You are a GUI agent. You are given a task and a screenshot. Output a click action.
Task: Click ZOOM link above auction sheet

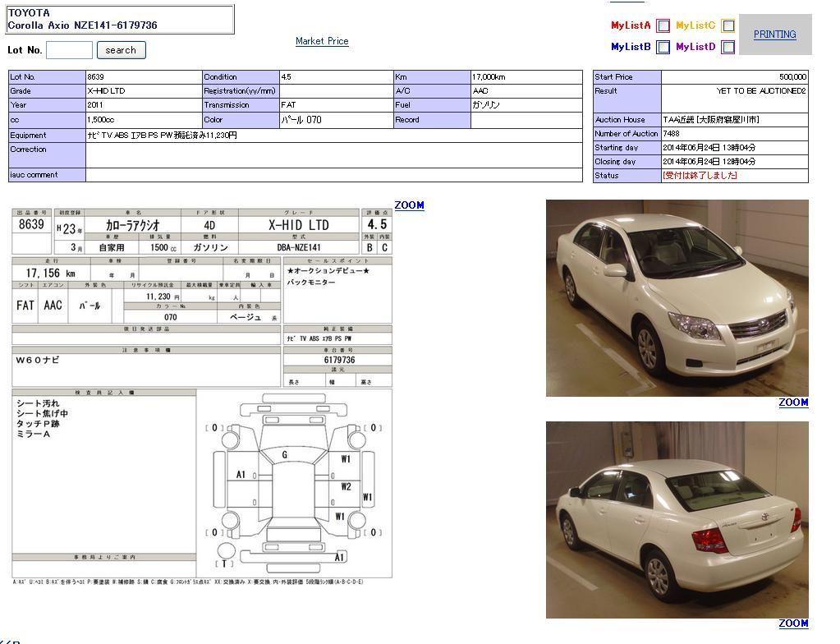pos(409,205)
